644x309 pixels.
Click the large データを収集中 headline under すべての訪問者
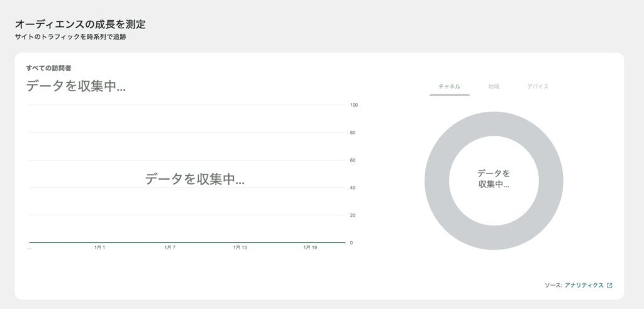(x=76, y=87)
